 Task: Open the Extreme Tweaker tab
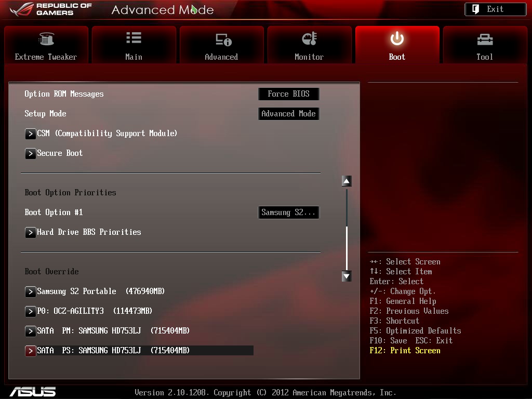pyautogui.click(x=46, y=45)
